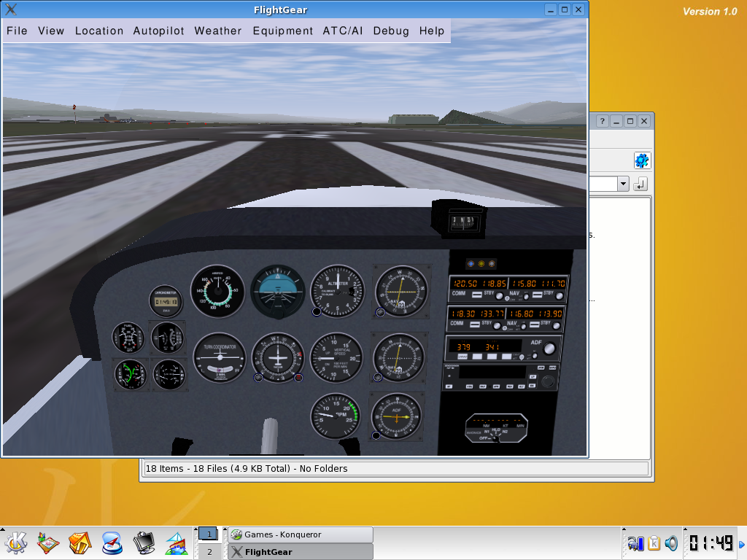Click the Konqueror gear icon
This screenshot has width=747, height=560.
click(x=642, y=160)
